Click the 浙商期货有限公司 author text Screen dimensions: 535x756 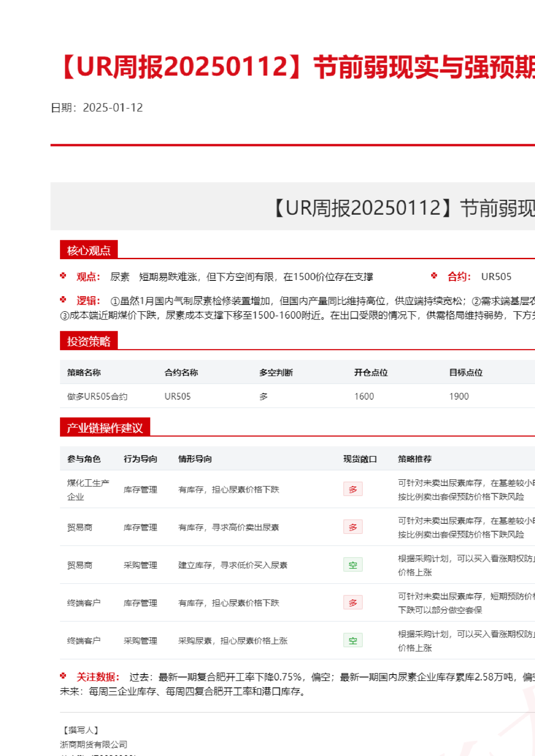(94, 745)
